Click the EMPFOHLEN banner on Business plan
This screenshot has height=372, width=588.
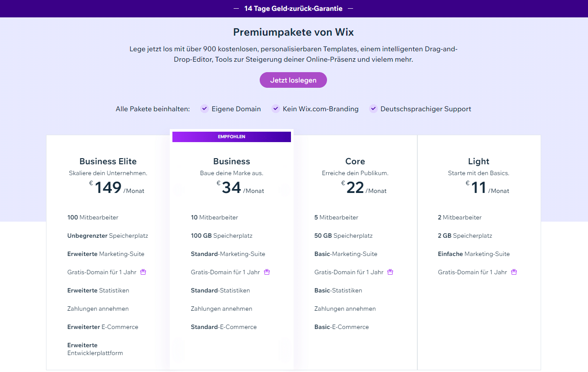tap(231, 137)
